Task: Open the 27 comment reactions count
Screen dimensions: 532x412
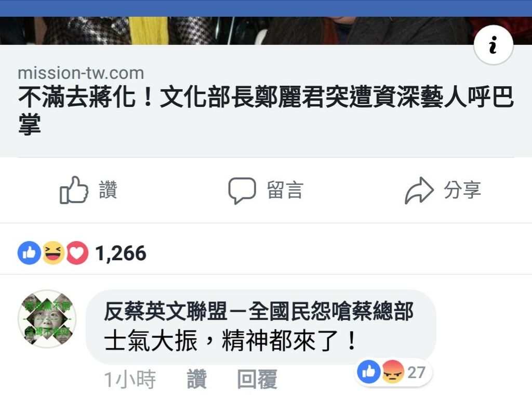Action: pos(416,373)
